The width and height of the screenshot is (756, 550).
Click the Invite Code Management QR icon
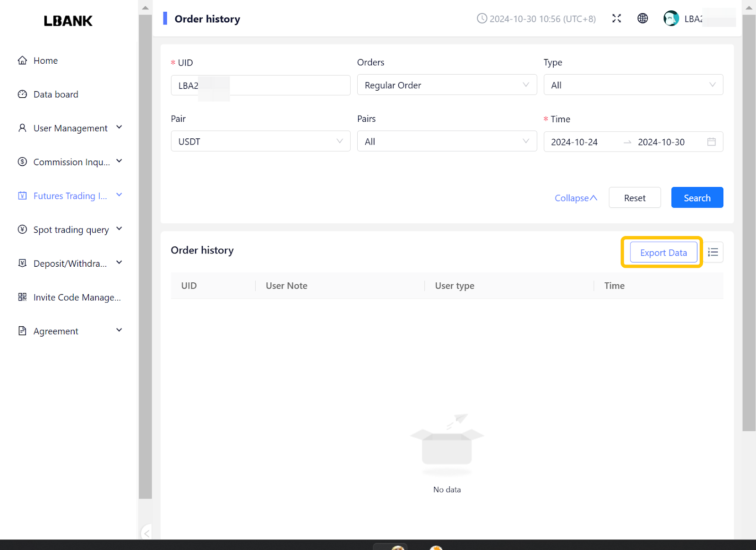[x=22, y=297]
